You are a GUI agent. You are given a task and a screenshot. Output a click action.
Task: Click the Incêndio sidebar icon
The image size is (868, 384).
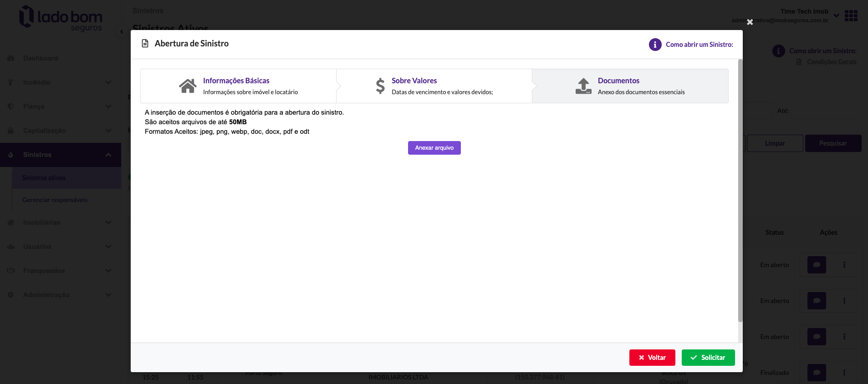(11, 82)
